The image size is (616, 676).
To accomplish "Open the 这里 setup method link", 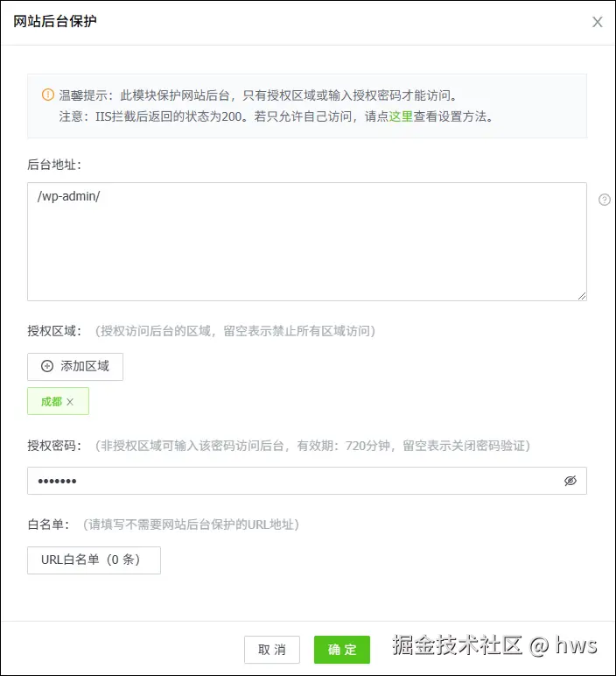I will pyautogui.click(x=401, y=116).
